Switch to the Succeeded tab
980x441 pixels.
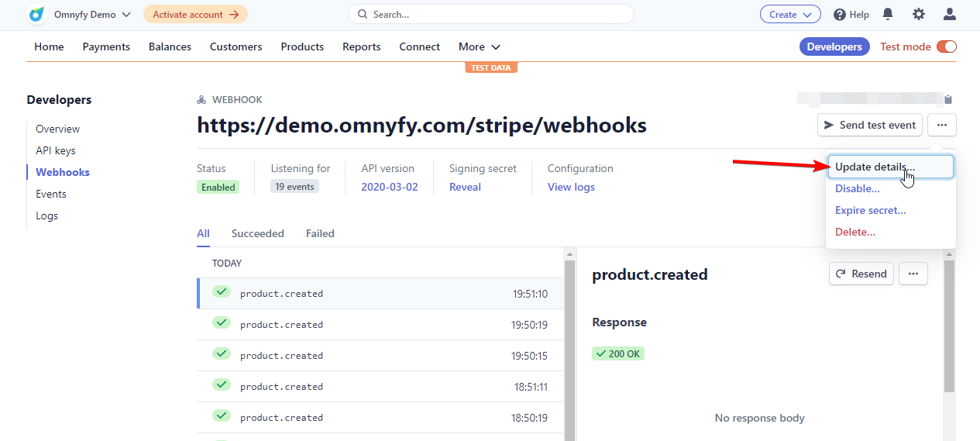(257, 233)
